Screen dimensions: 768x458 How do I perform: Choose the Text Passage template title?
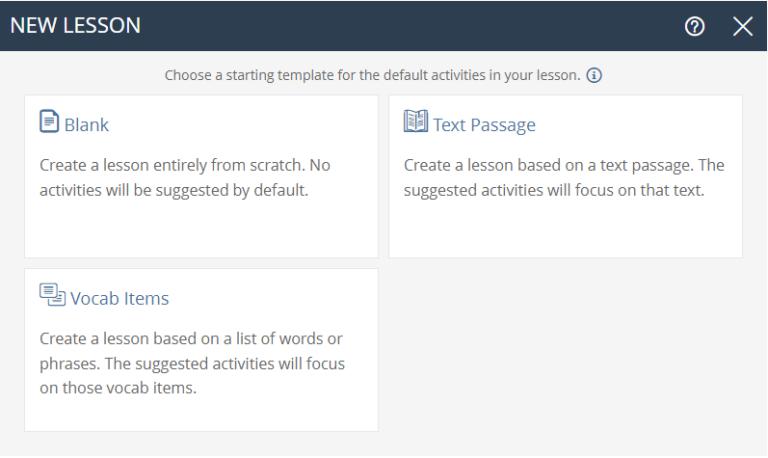click(484, 125)
